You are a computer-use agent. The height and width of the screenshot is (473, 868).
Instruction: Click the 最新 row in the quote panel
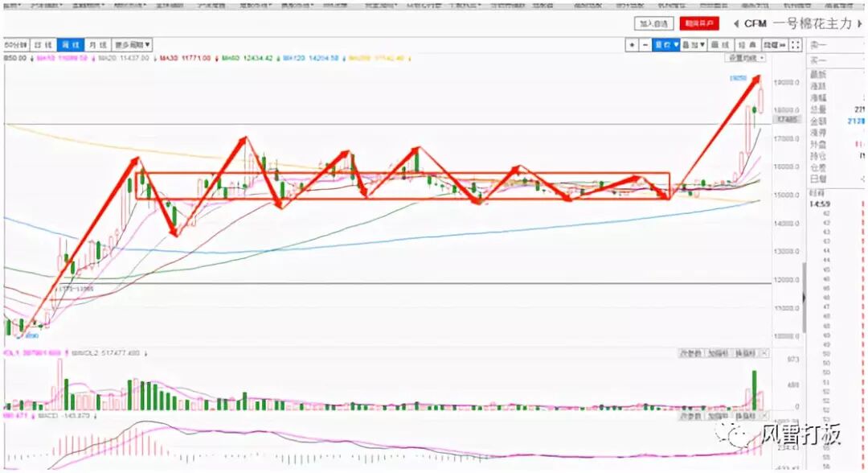click(836, 75)
